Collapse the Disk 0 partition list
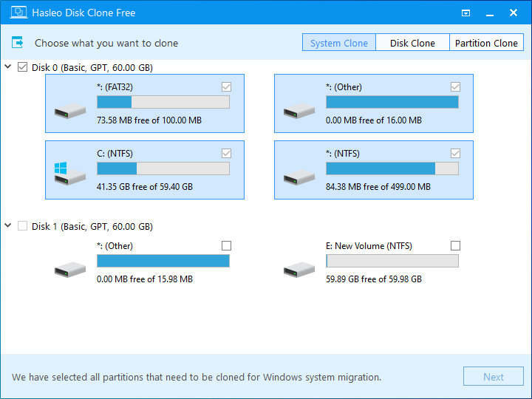The image size is (532, 399). coord(8,66)
